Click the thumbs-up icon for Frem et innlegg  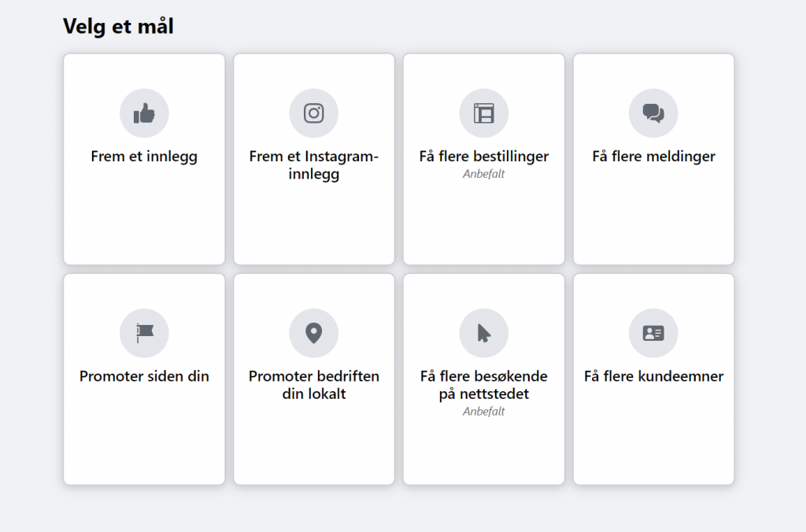[x=144, y=113]
